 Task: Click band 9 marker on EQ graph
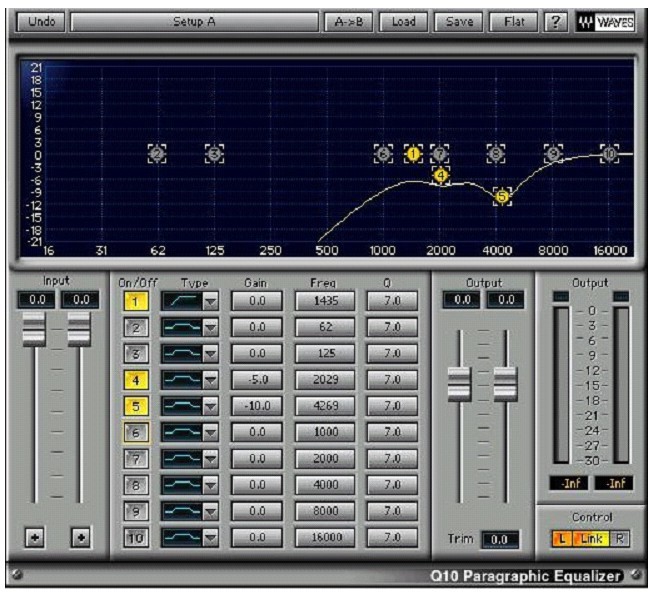coord(553,154)
